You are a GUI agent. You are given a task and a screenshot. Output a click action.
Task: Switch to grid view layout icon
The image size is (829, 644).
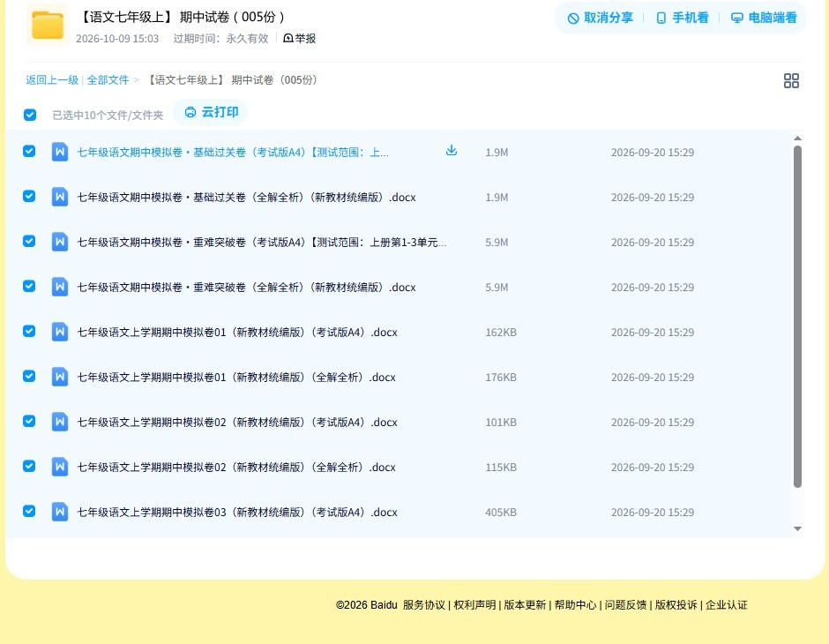(791, 80)
